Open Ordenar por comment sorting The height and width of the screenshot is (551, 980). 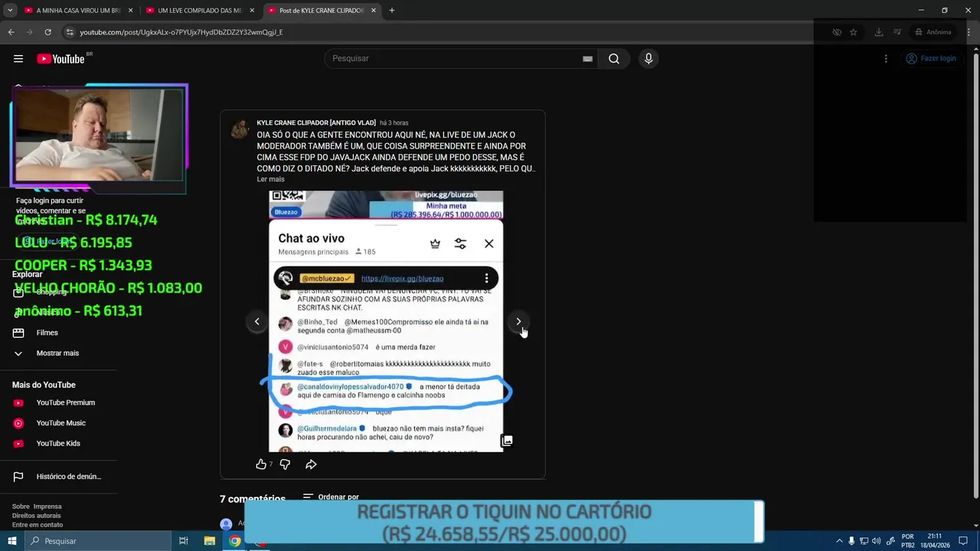331,497
